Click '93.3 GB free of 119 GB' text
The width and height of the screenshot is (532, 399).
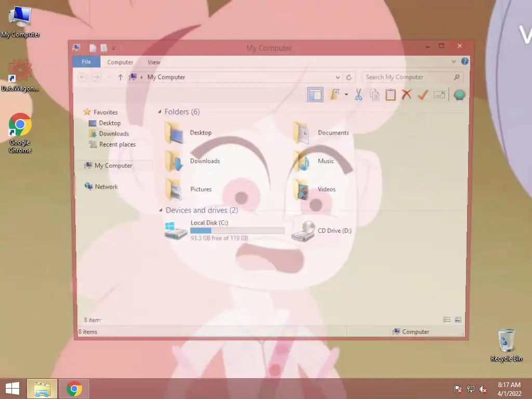tap(219, 238)
